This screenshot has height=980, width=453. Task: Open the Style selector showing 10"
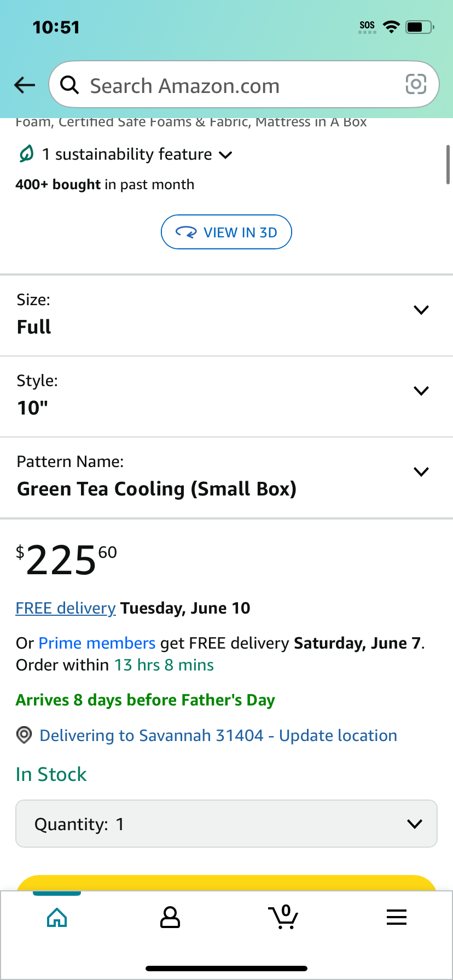pos(226,396)
